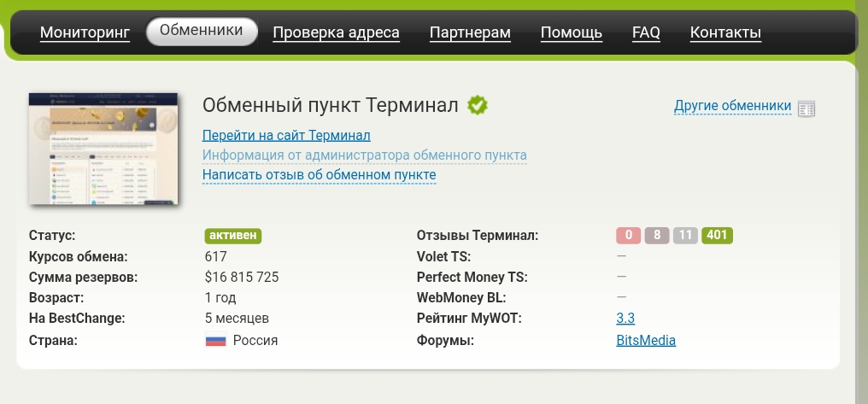Click the red 0 reviews badge
This screenshot has width=868, height=404.
point(628,235)
